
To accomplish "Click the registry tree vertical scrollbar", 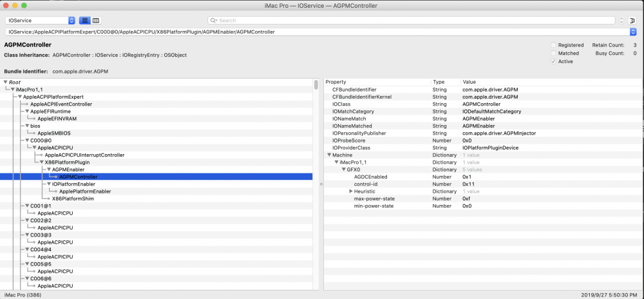I will pos(316,84).
